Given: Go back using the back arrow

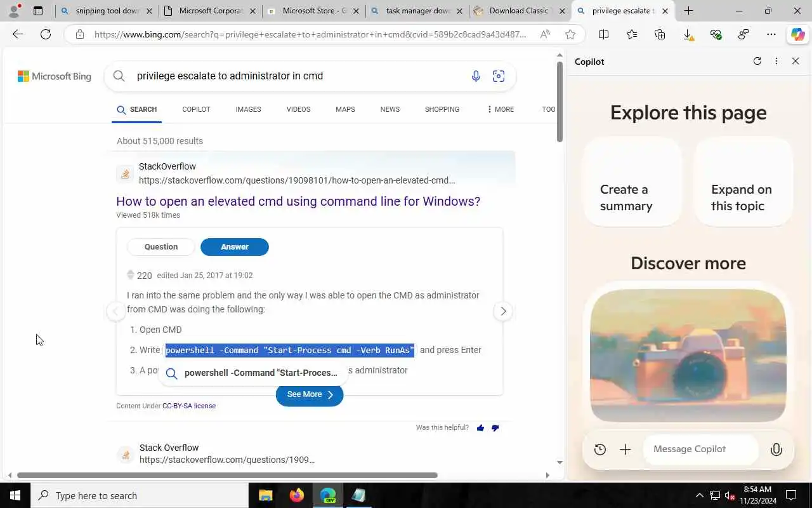Looking at the screenshot, I should coord(18,34).
